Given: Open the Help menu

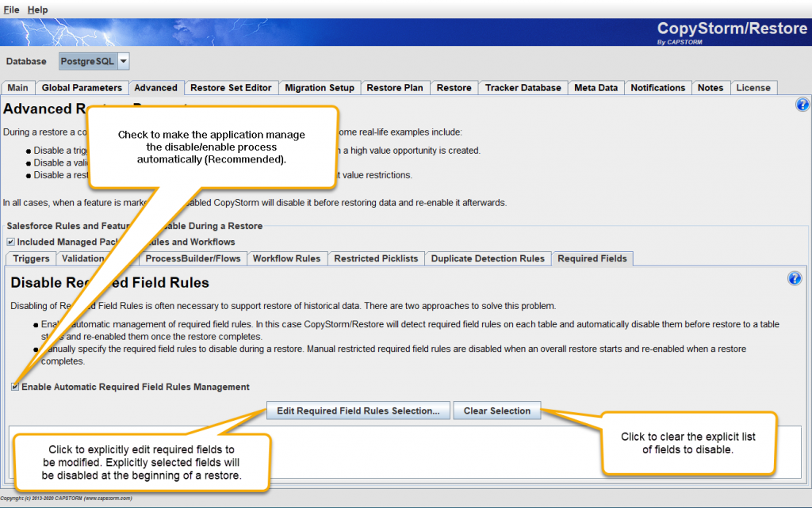Looking at the screenshot, I should (x=37, y=10).
